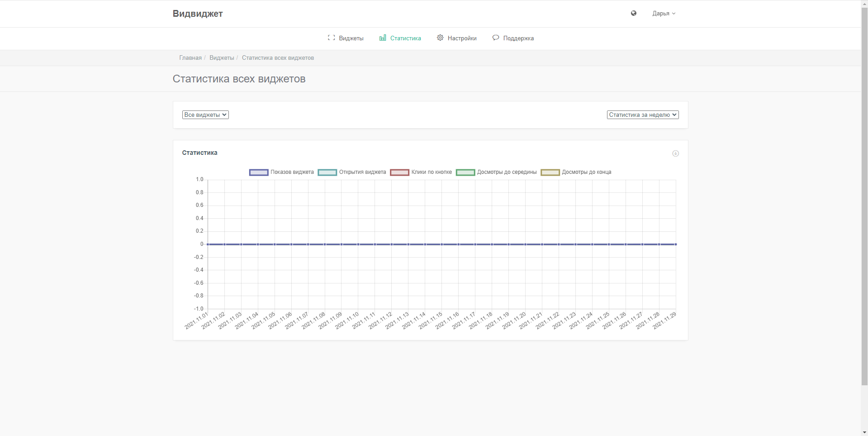The image size is (868, 436).
Task: Open the Статистика navigation item
Action: point(400,38)
